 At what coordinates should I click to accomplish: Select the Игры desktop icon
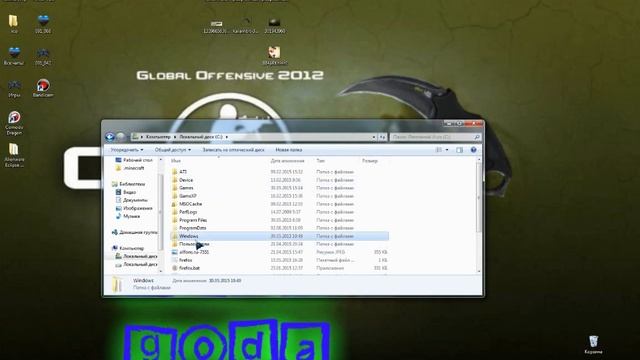(14, 88)
